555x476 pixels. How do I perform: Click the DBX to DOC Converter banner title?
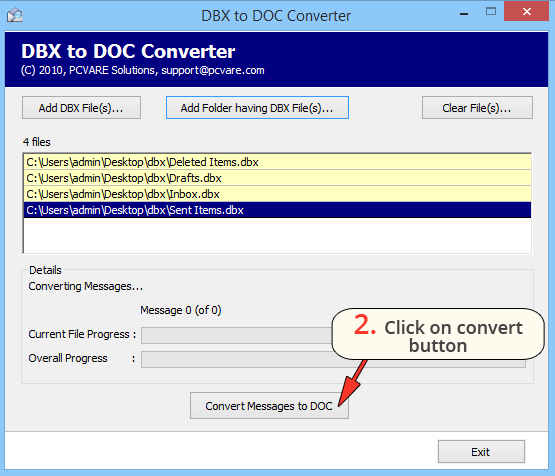point(128,51)
